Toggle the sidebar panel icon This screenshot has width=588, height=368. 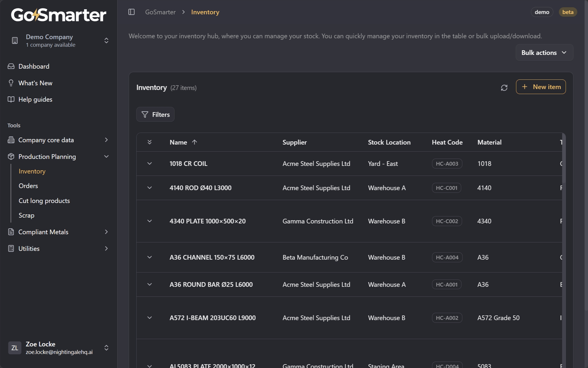click(132, 12)
